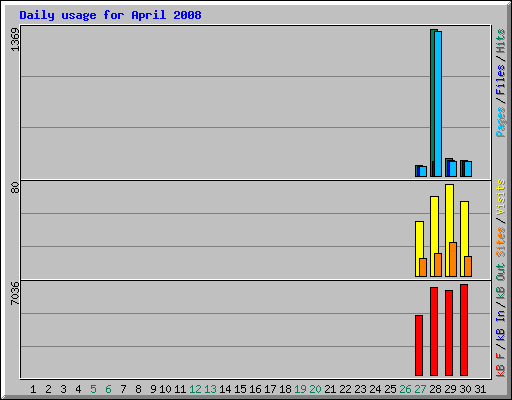Click the red kB bar for day 29
The width and height of the screenshot is (512, 400).
point(449,333)
